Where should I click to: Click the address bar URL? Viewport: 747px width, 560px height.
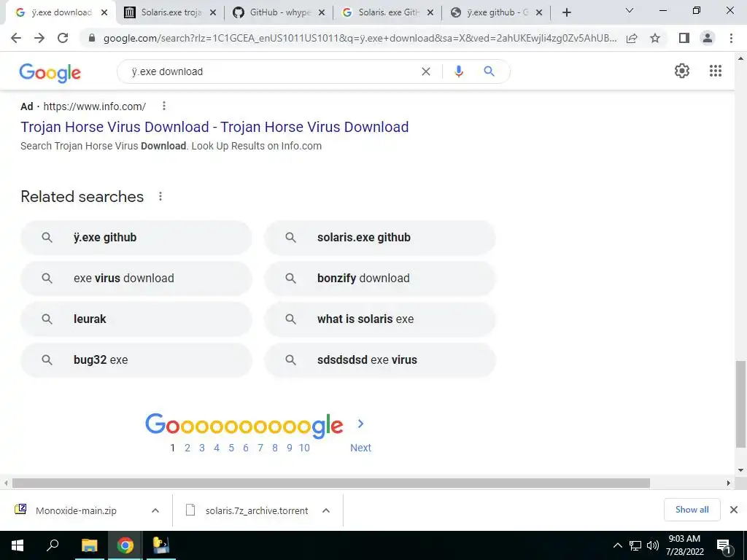[x=360, y=38]
